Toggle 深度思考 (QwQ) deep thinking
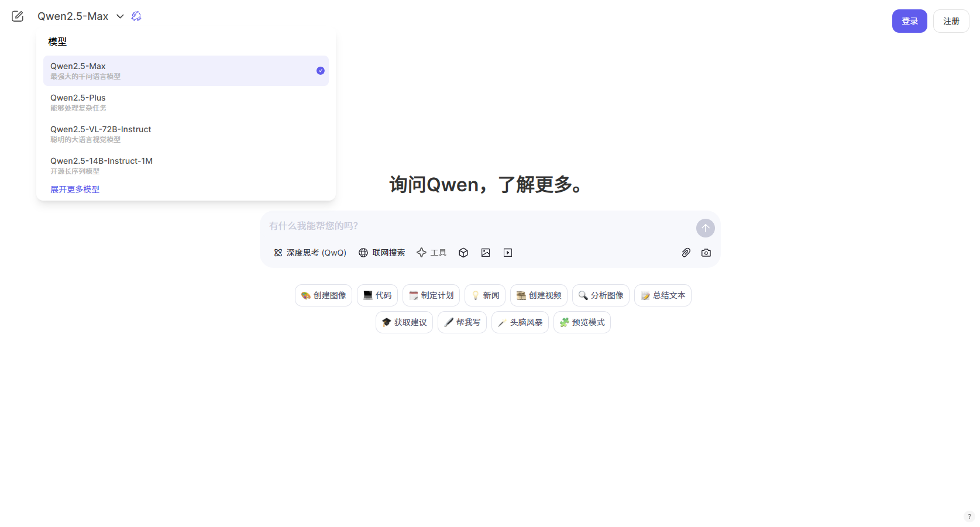The width and height of the screenshot is (980, 527). click(310, 253)
